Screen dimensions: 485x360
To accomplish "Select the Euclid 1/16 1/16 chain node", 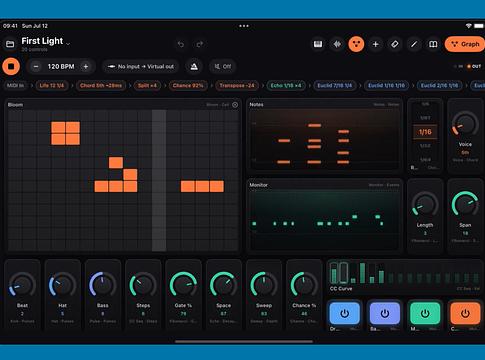I will tap(386, 86).
